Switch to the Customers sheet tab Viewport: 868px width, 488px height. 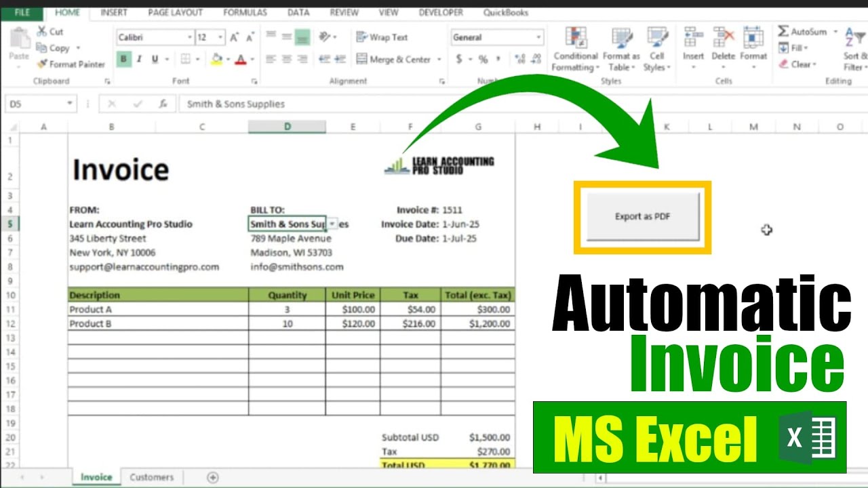[151, 477]
